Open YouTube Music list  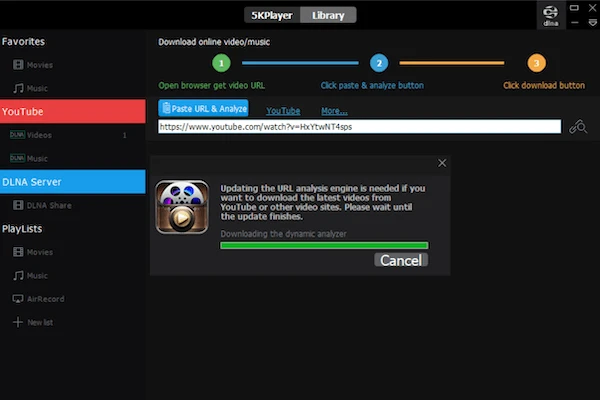point(29,158)
